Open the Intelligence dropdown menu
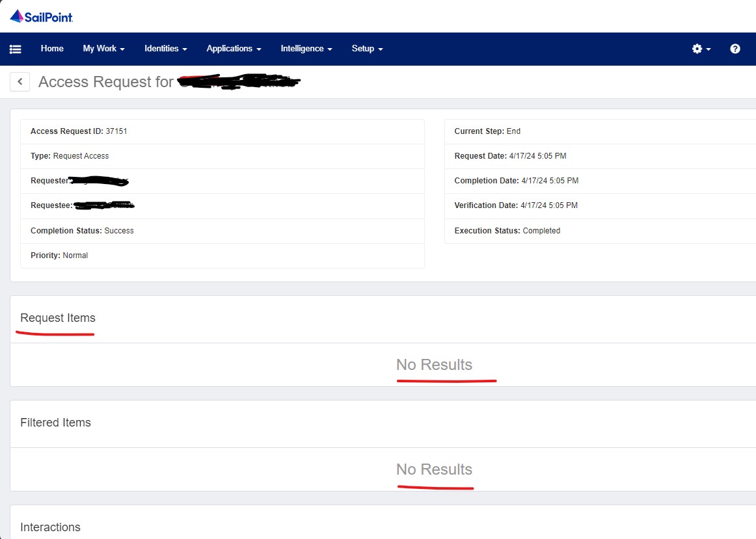Image resolution: width=756 pixels, height=539 pixels. pos(306,49)
